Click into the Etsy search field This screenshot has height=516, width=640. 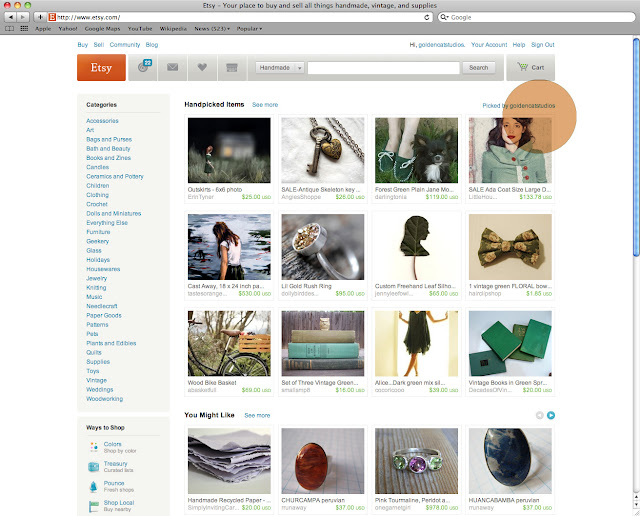(383, 68)
